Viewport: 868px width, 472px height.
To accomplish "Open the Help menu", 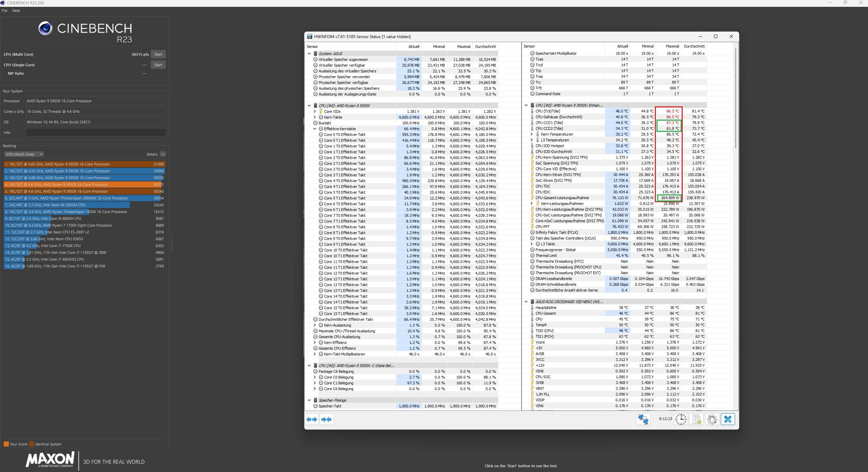I will pos(16,11).
